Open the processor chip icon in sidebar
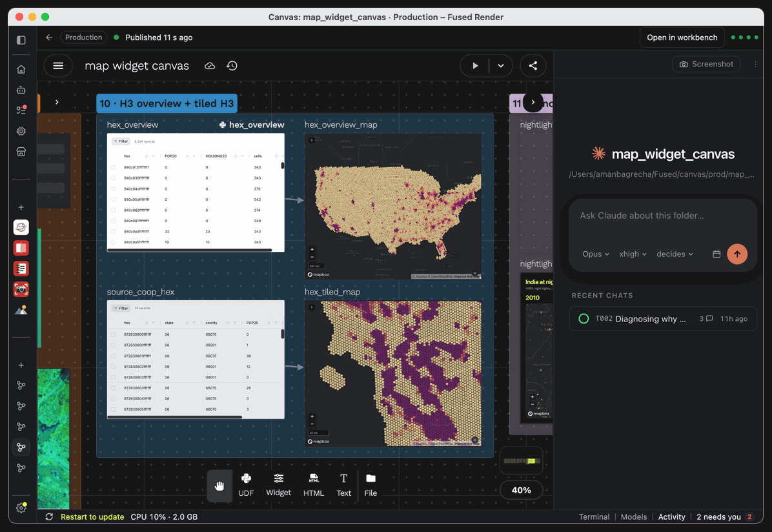 point(21,131)
